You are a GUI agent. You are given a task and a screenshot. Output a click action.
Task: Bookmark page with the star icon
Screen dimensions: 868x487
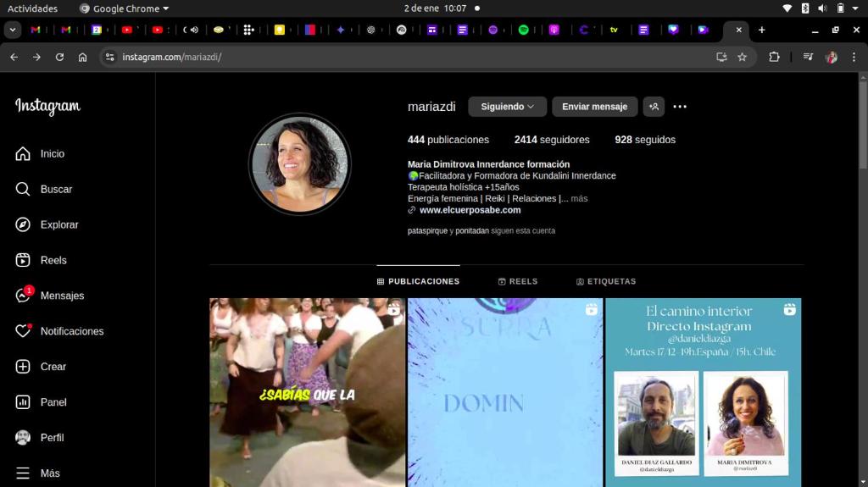743,57
